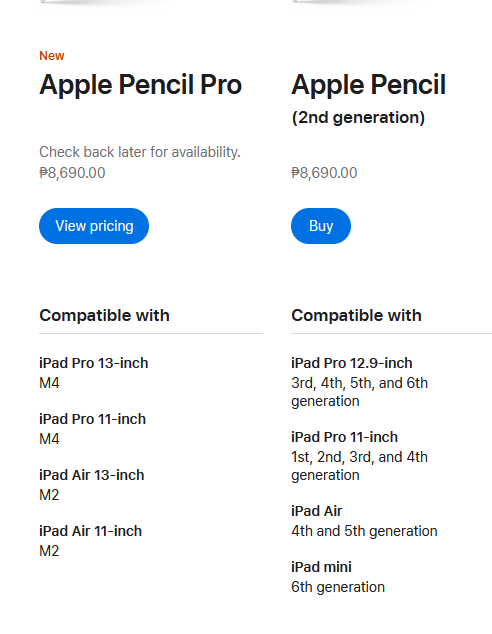Click the 6th generation text under iPad mini
This screenshot has width=492, height=634.
[338, 587]
